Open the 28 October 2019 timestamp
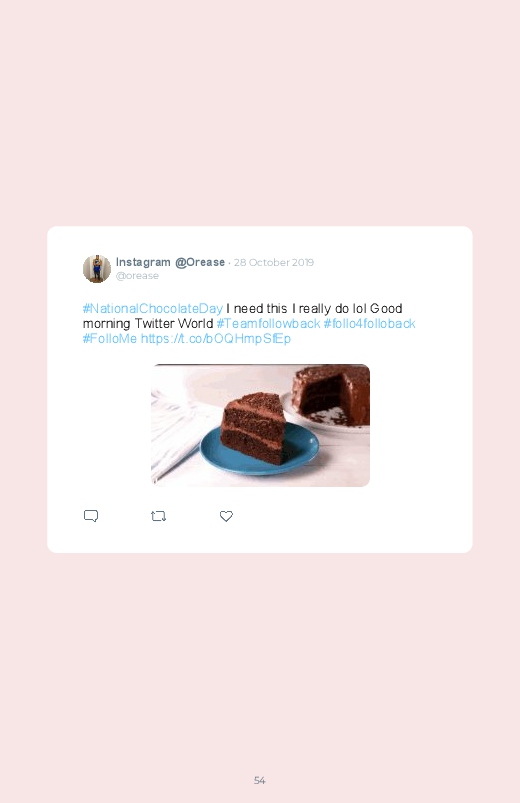This screenshot has height=803, width=520. click(x=274, y=262)
